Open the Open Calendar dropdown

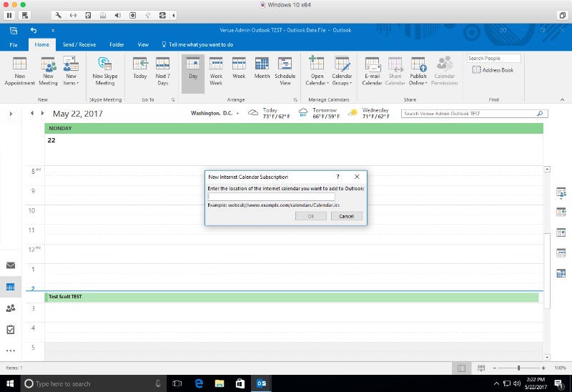click(x=317, y=72)
